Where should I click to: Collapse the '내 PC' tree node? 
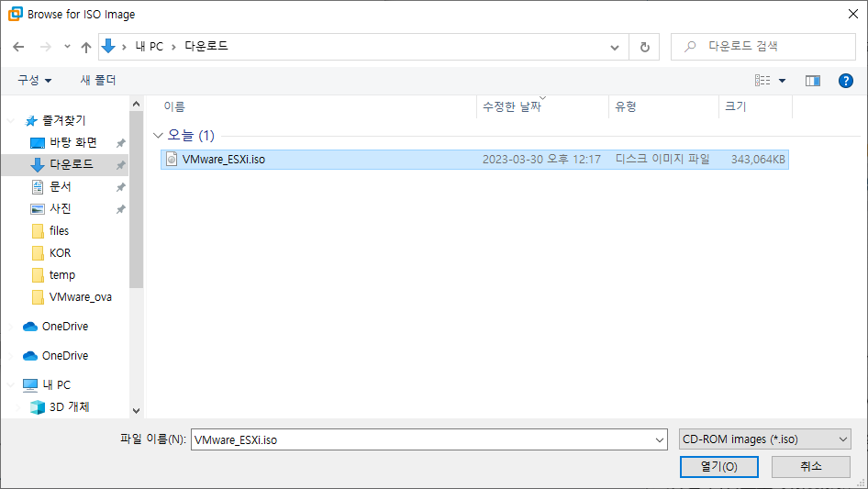click(10, 384)
